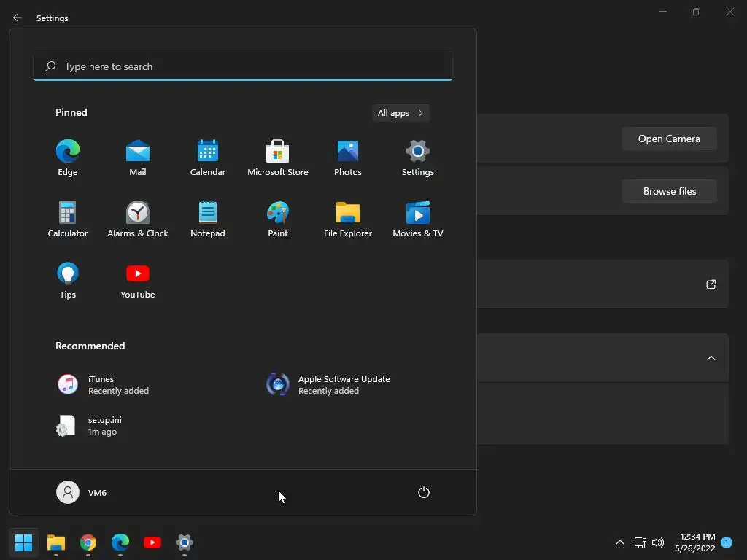Click Open Camera in Settings window
Viewport: 747px width, 560px height.
[669, 139]
